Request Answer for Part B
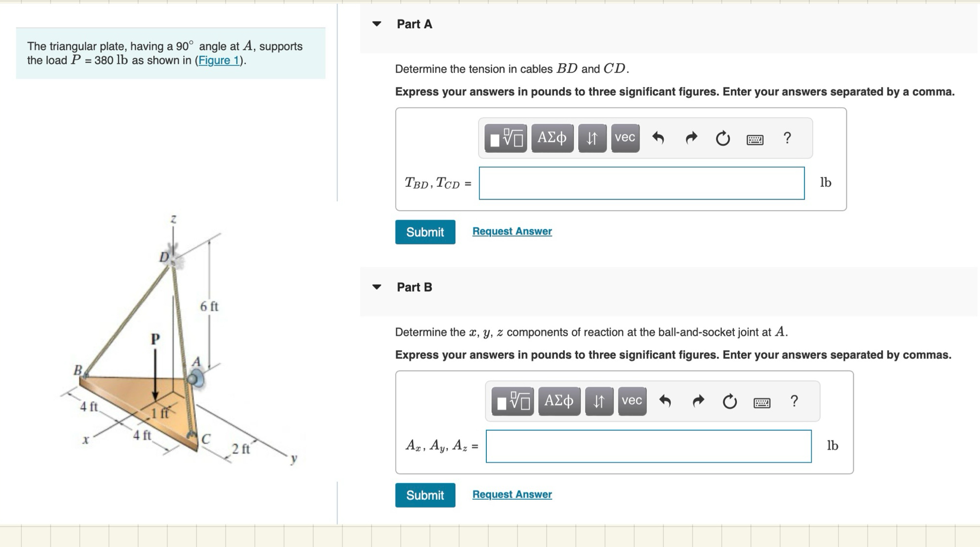The width and height of the screenshot is (980, 547). click(x=512, y=494)
